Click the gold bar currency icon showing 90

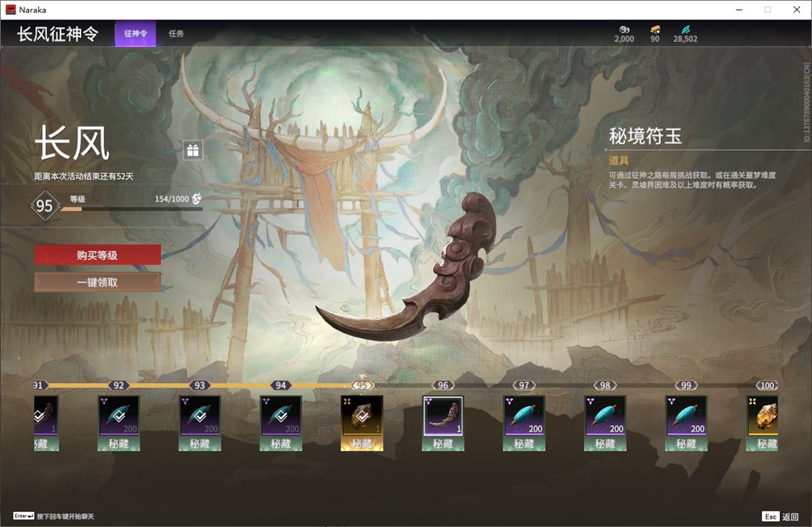[655, 30]
